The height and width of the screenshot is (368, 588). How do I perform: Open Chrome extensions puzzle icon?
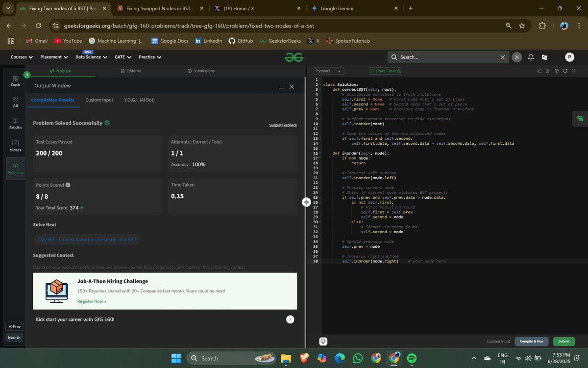click(x=542, y=26)
